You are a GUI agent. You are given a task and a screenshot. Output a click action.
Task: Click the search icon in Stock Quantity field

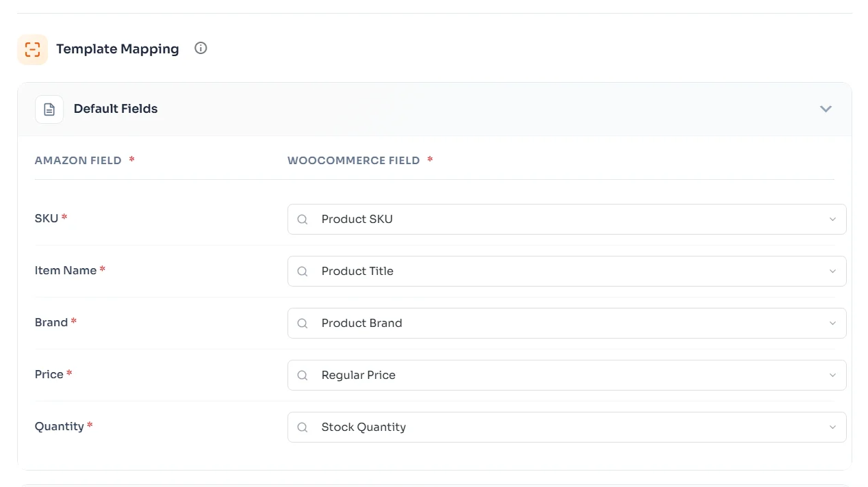click(x=302, y=427)
